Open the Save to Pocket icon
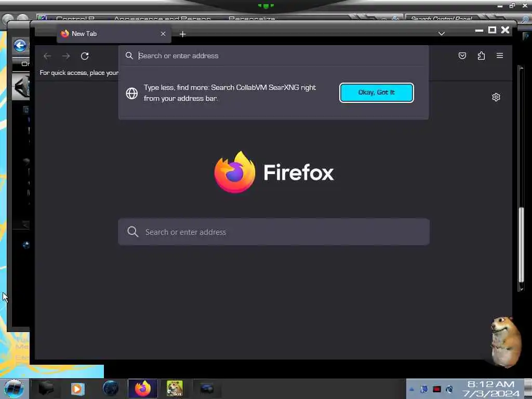532x399 pixels. (x=462, y=56)
